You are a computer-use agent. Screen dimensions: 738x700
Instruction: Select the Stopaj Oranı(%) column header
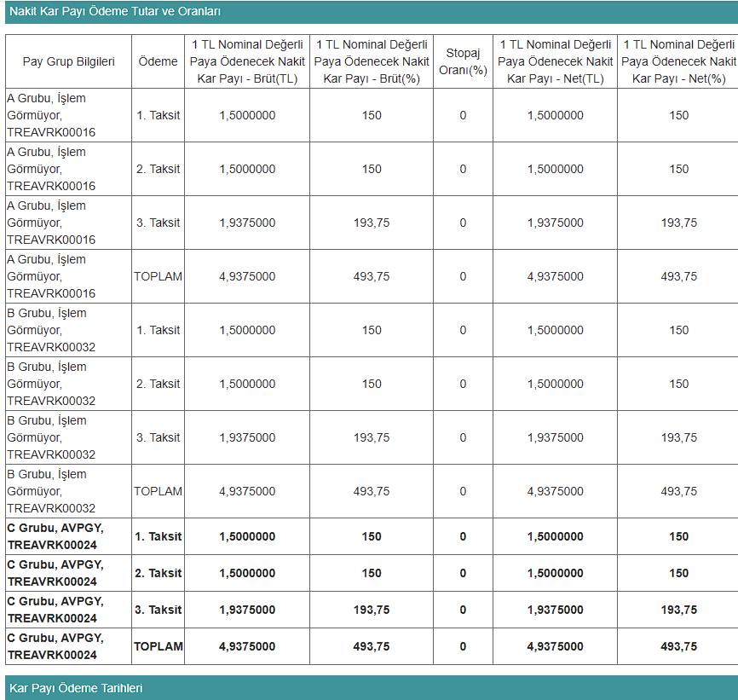coord(463,61)
